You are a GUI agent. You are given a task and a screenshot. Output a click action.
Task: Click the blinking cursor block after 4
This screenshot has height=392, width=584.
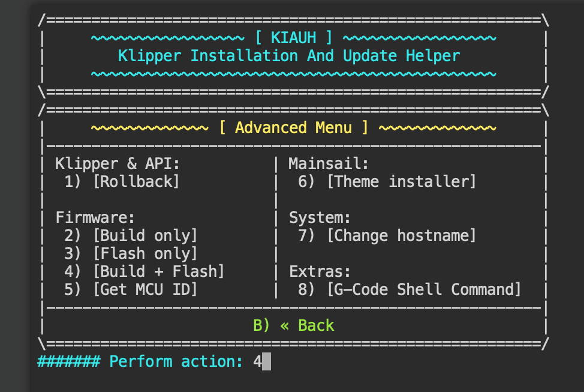point(267,361)
